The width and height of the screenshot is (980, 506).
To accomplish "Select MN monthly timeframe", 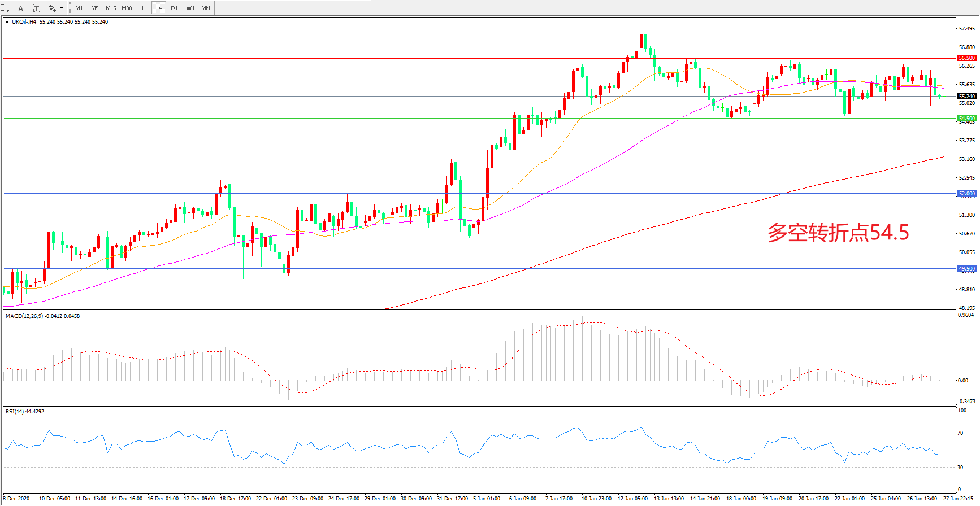I will pos(206,8).
